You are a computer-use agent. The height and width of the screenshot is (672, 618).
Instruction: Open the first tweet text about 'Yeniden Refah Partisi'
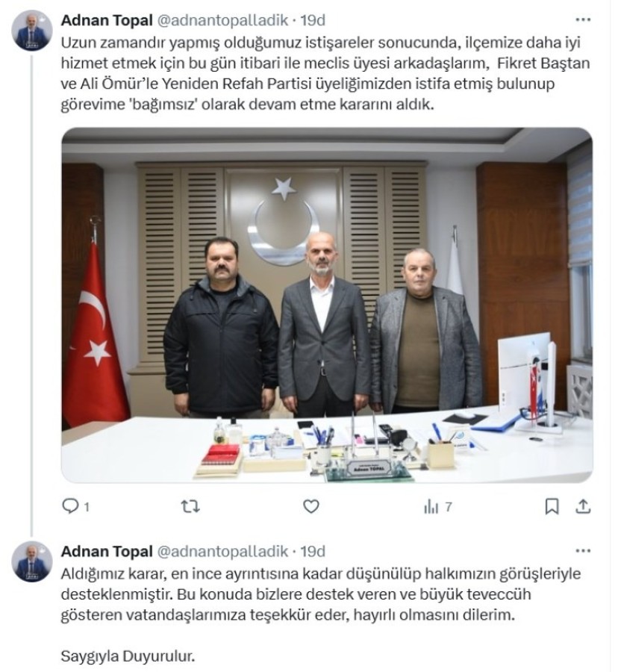pos(325,73)
